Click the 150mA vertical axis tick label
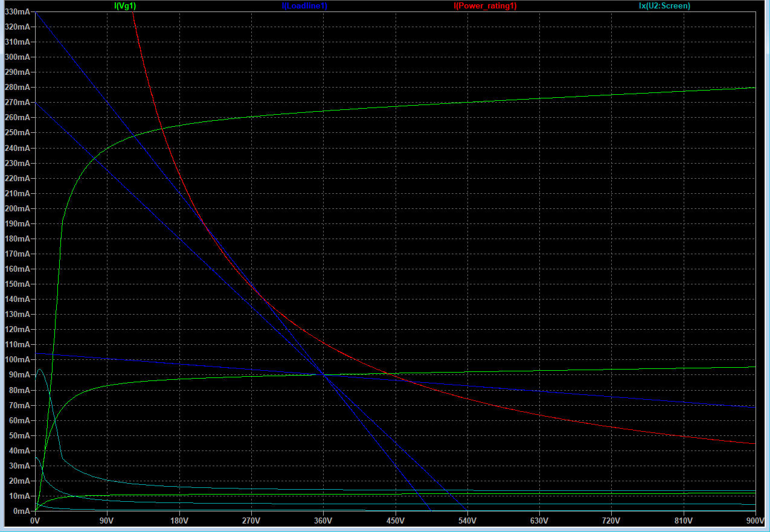 (16, 284)
